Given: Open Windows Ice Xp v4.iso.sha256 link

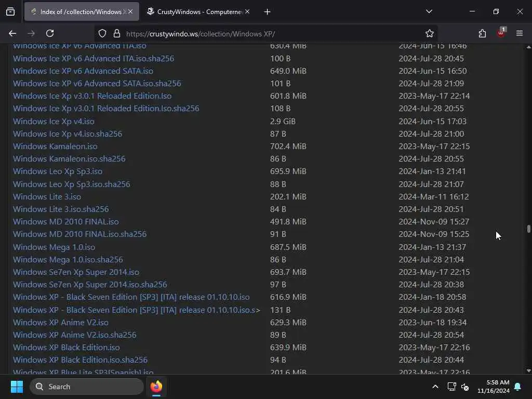Looking at the screenshot, I should pyautogui.click(x=68, y=134).
